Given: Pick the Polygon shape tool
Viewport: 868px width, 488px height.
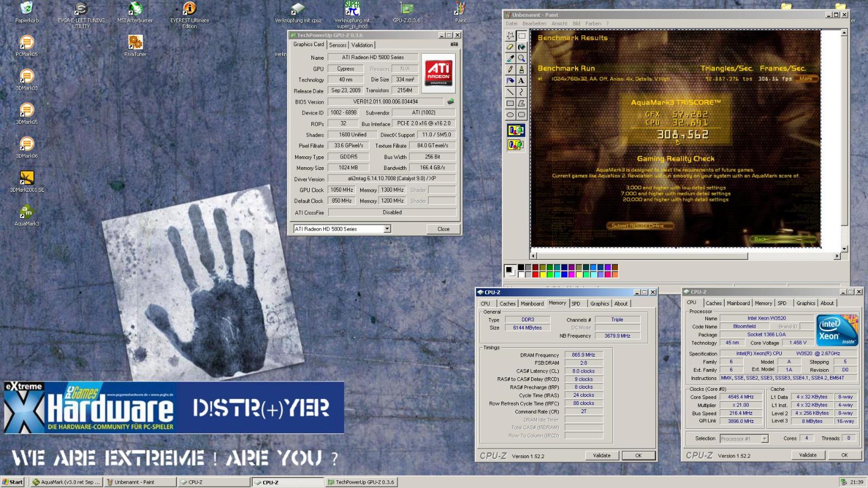Looking at the screenshot, I should pyautogui.click(x=521, y=104).
